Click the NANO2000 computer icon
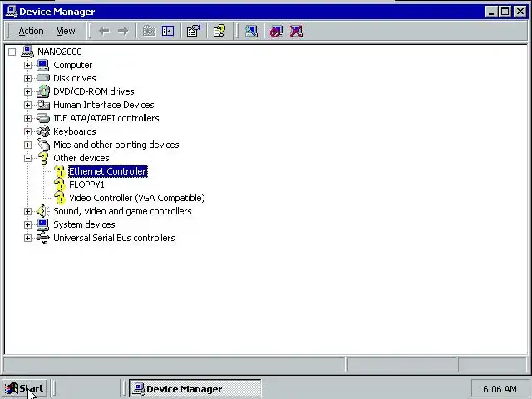 coord(27,52)
